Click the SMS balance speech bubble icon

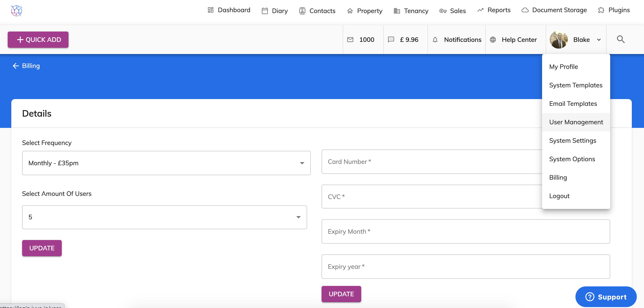(391, 40)
